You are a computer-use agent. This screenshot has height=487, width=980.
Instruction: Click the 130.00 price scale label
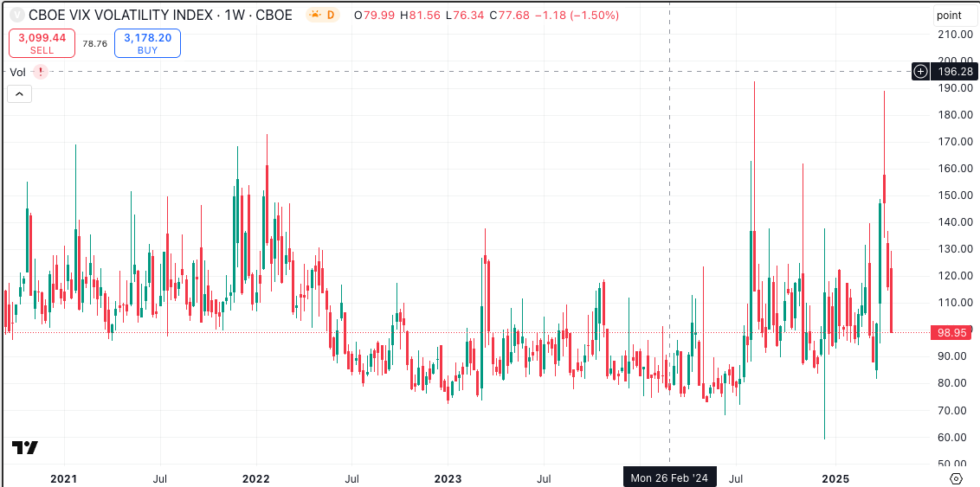tap(954, 249)
